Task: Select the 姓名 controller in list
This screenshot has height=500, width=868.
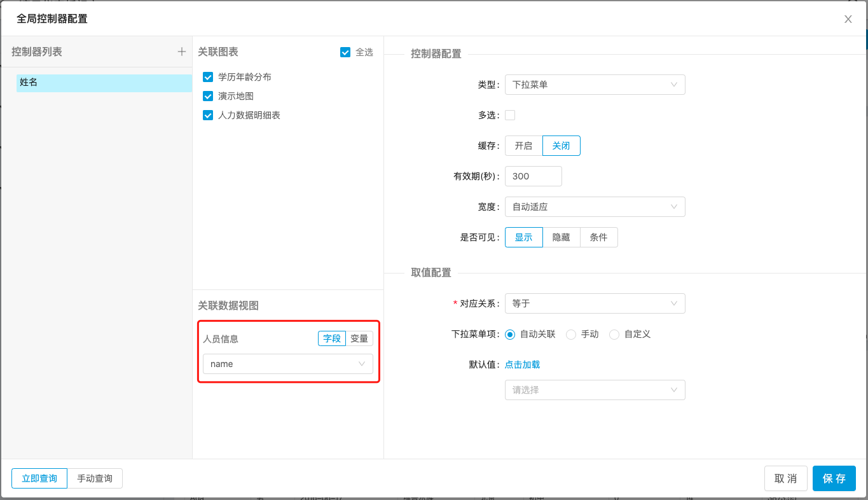Action: point(104,83)
